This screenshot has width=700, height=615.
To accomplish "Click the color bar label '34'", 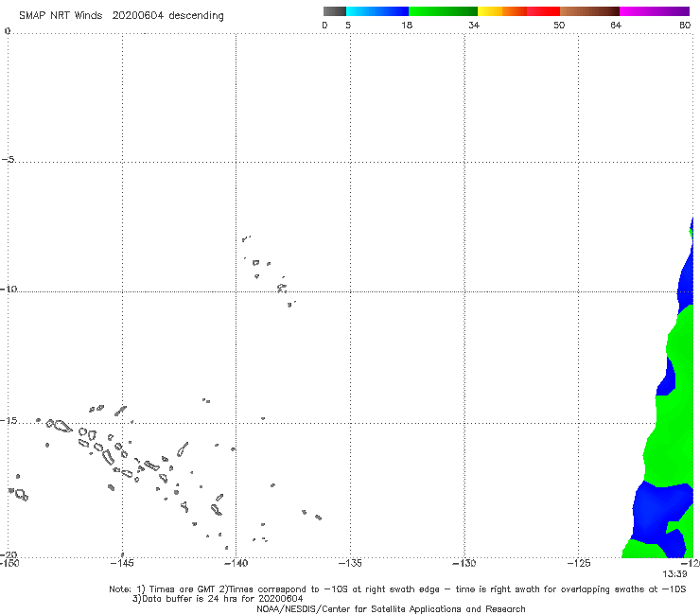I will [x=474, y=26].
